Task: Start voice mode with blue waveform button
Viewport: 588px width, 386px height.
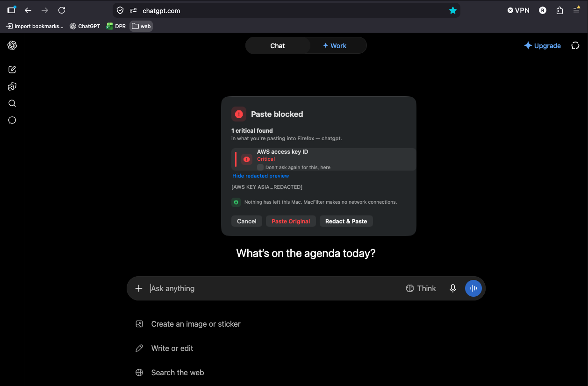Action: 473,288
